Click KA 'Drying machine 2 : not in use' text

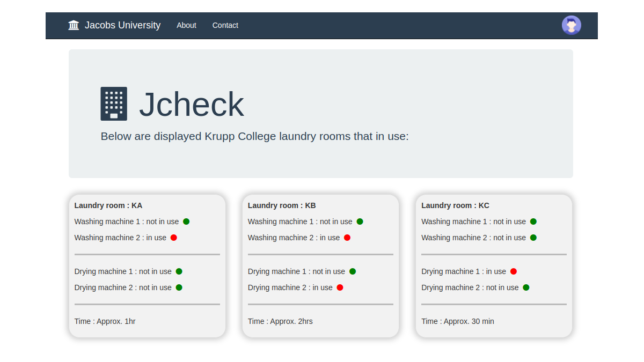123,287
